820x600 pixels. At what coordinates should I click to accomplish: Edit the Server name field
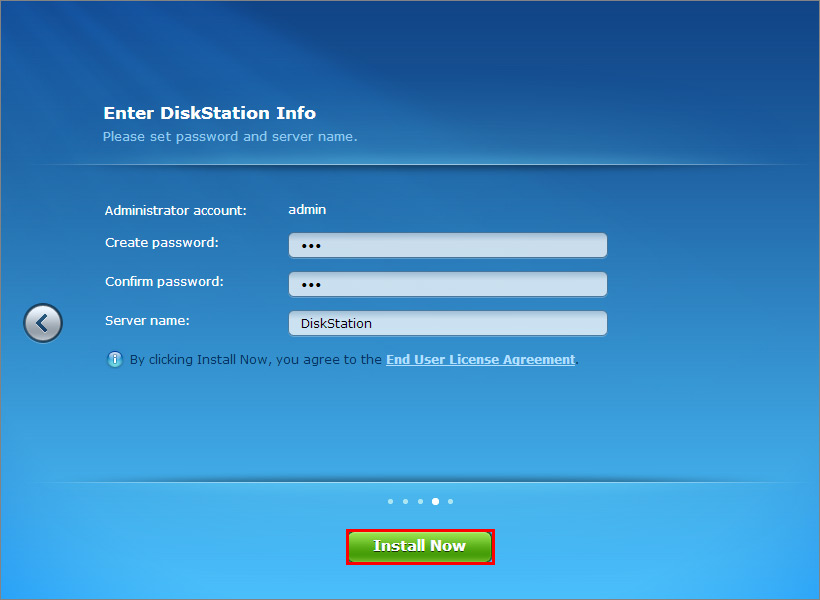[x=448, y=323]
